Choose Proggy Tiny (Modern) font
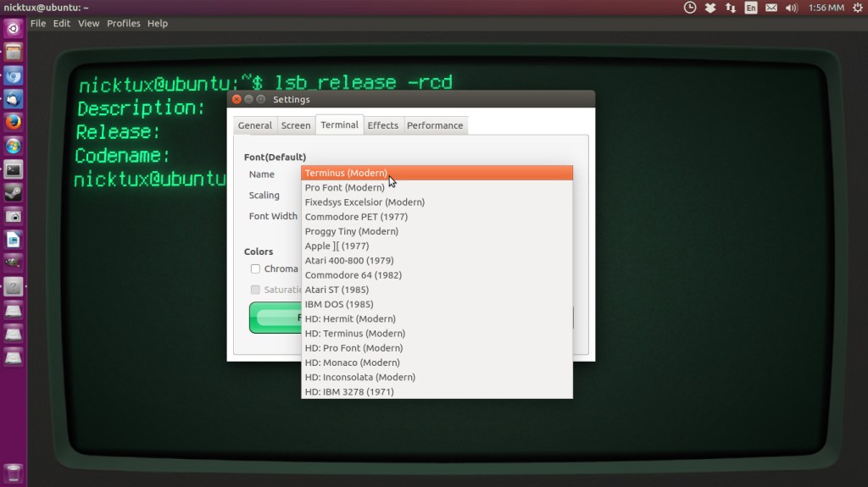Screen dimensions: 868x487 (x=437, y=230)
